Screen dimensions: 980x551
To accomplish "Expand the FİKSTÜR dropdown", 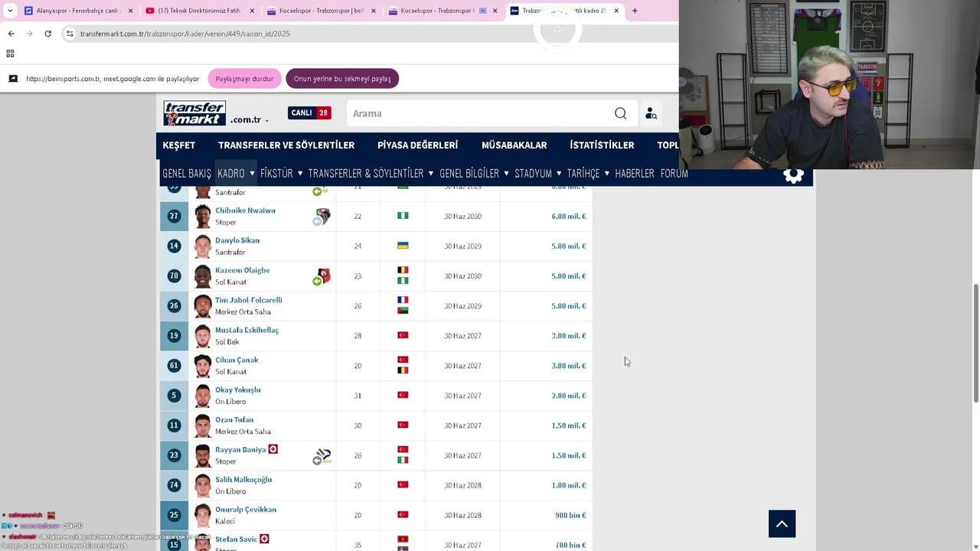I will click(299, 173).
